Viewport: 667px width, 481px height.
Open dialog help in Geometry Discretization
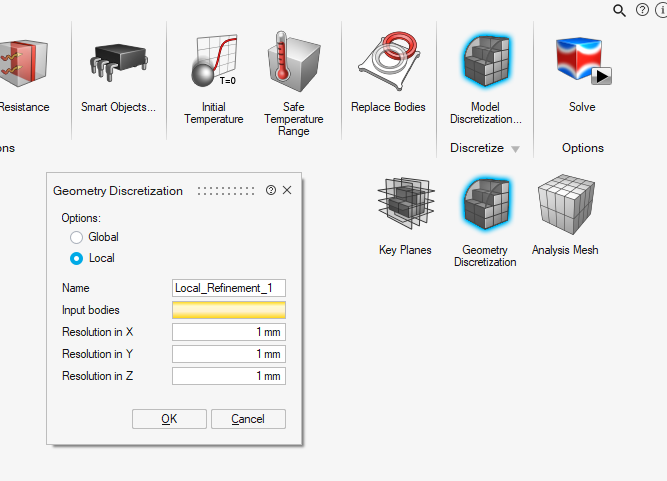point(271,190)
